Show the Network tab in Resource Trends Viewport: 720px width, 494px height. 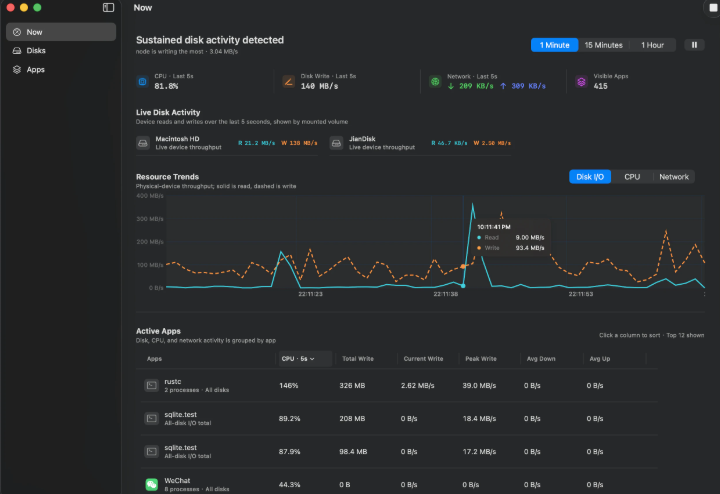(674, 177)
